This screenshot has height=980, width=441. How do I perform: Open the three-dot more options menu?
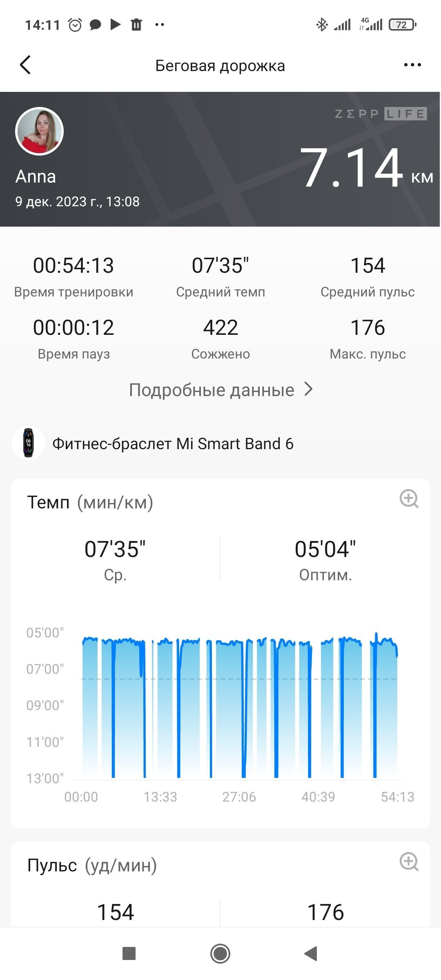click(412, 65)
